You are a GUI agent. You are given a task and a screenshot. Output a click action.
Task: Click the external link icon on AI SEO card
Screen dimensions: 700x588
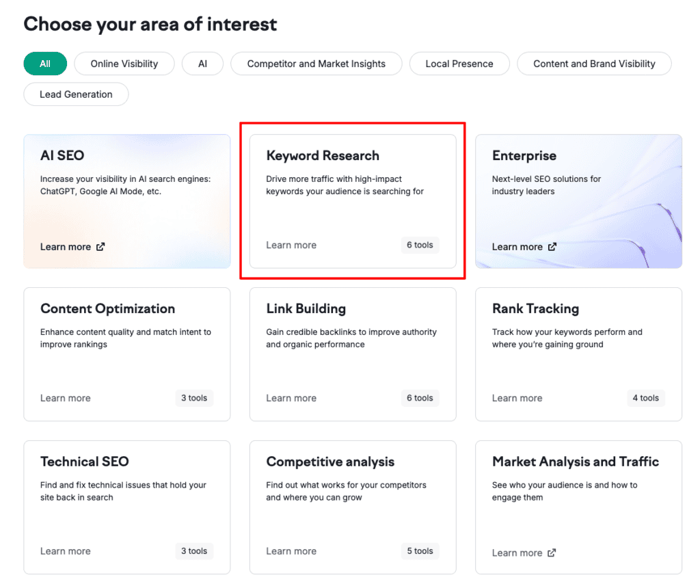[x=101, y=247]
